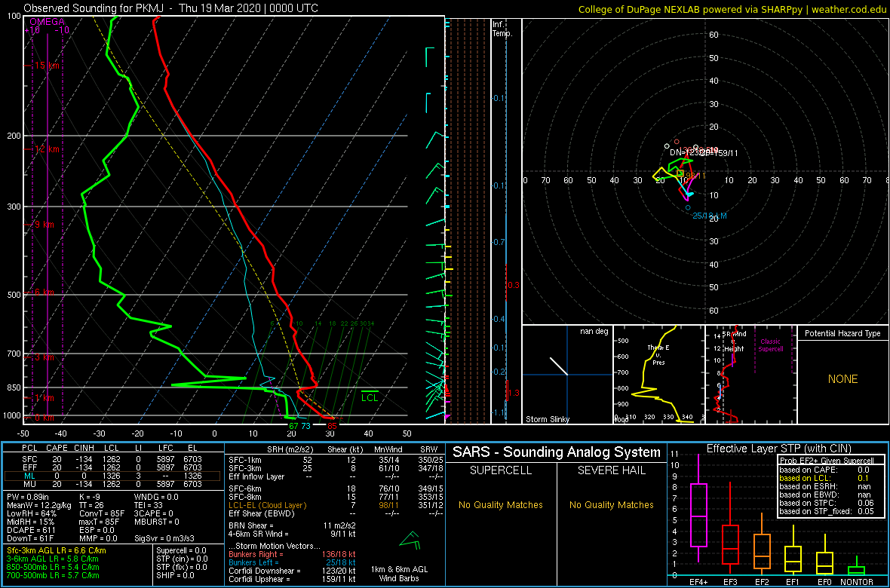Click the Eff Shear (EBWD) row

(x=335, y=513)
